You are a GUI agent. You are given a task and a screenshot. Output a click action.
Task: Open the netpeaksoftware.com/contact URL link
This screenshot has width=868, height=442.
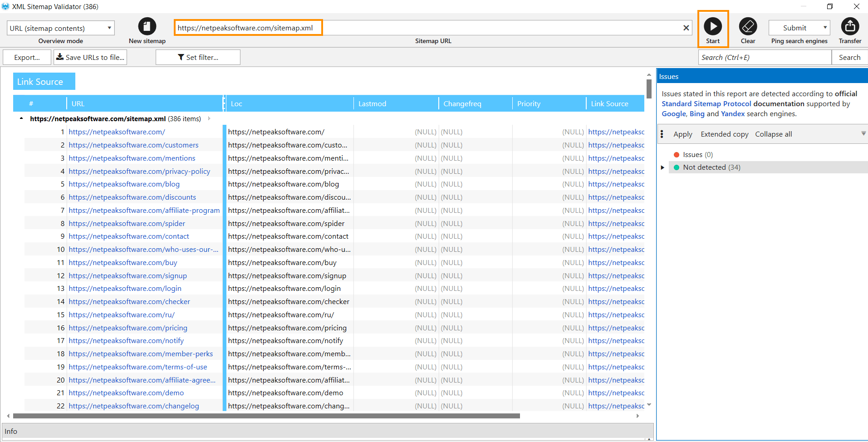129,236
